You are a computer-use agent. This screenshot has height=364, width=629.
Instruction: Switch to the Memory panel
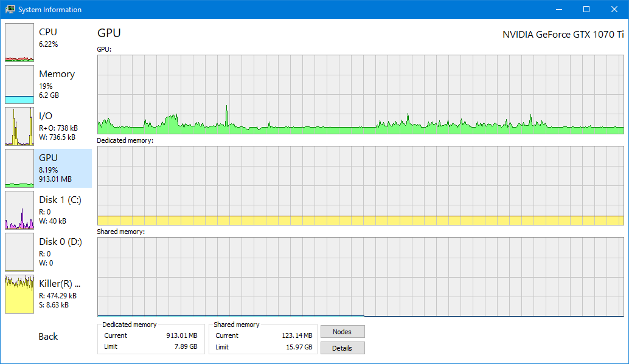click(57, 74)
